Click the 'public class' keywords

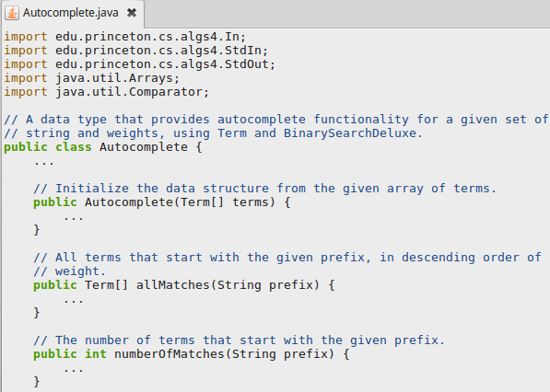[48, 147]
